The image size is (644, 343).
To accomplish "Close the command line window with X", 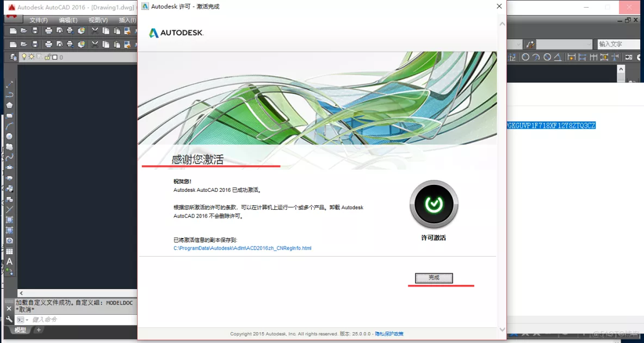I will (x=9, y=308).
